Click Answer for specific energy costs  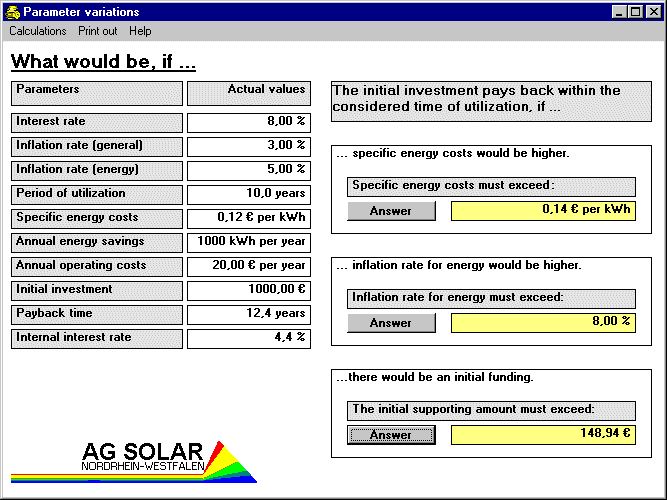point(391,211)
